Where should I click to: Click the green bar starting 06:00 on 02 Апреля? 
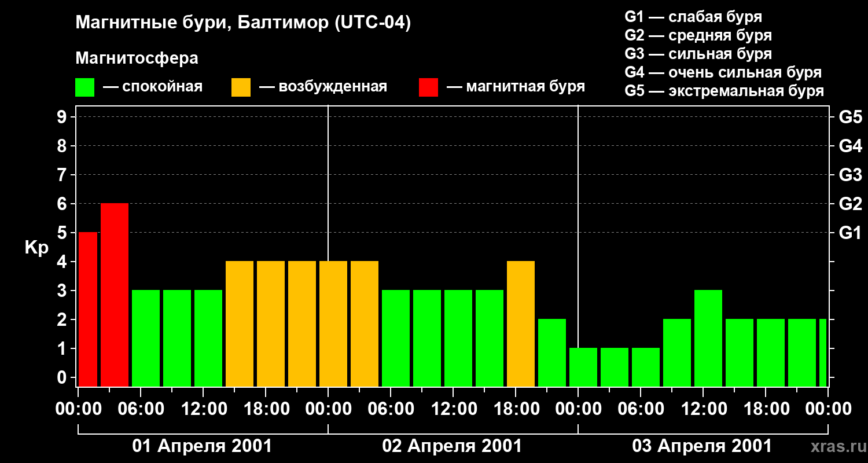click(x=396, y=339)
